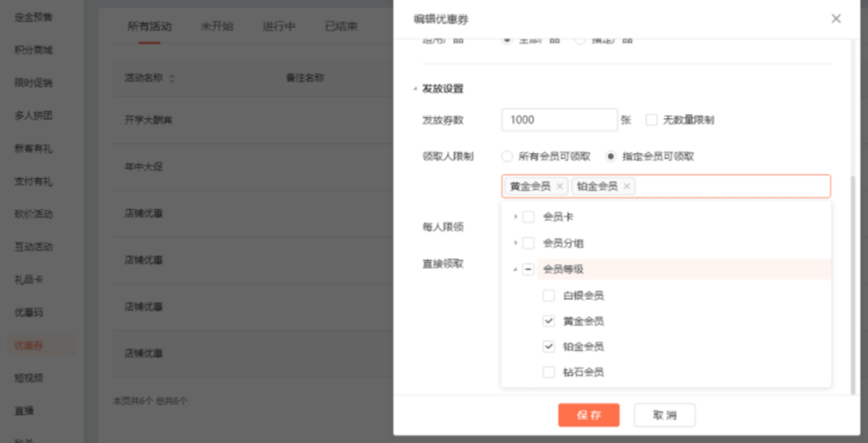The height and width of the screenshot is (443, 868).
Task: Open 定金预售 in sidebar
Action: point(33,17)
